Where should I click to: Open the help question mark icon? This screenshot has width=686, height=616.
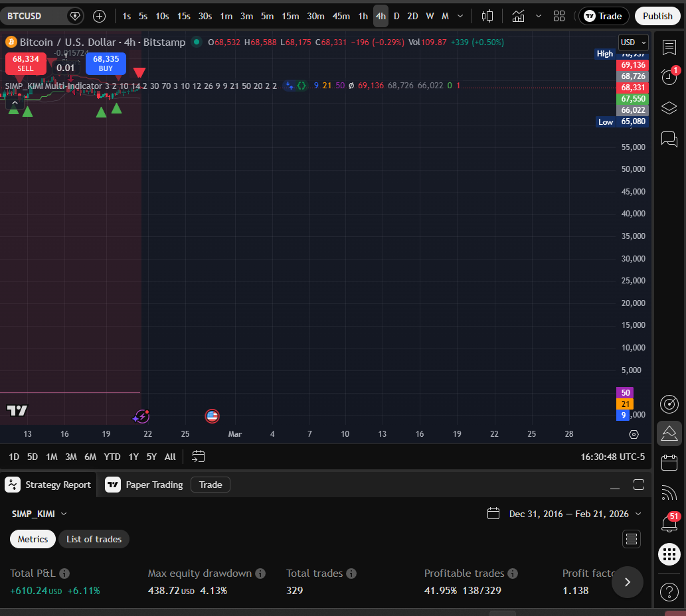click(669, 591)
